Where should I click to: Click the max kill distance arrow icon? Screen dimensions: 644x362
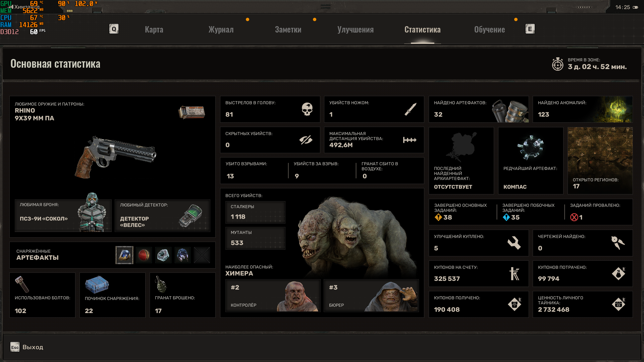click(410, 140)
